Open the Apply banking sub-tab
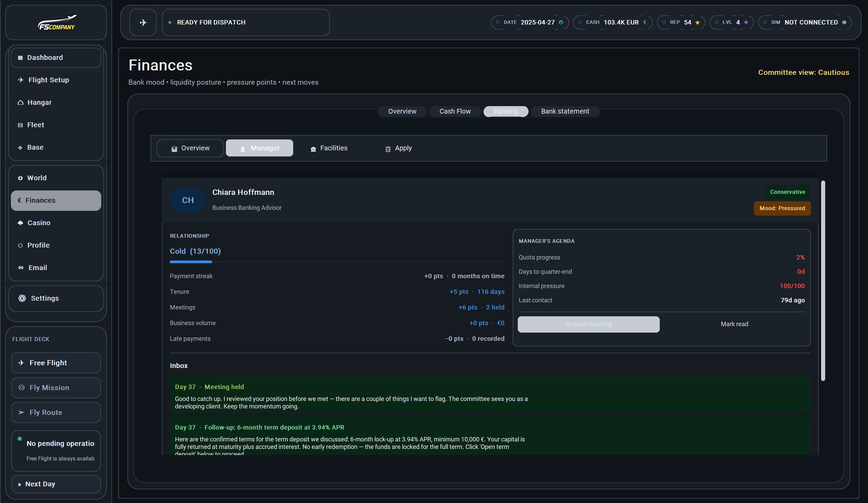This screenshot has height=503, width=868. [398, 148]
